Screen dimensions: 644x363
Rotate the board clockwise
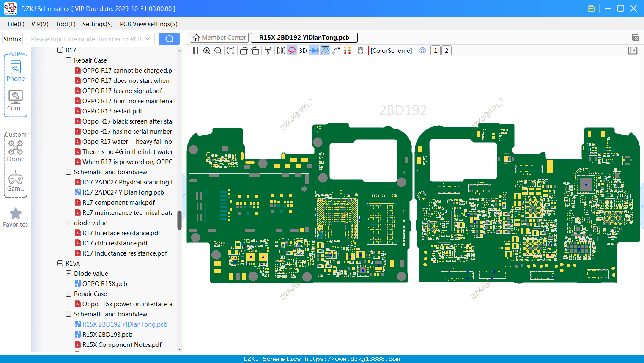tap(255, 51)
